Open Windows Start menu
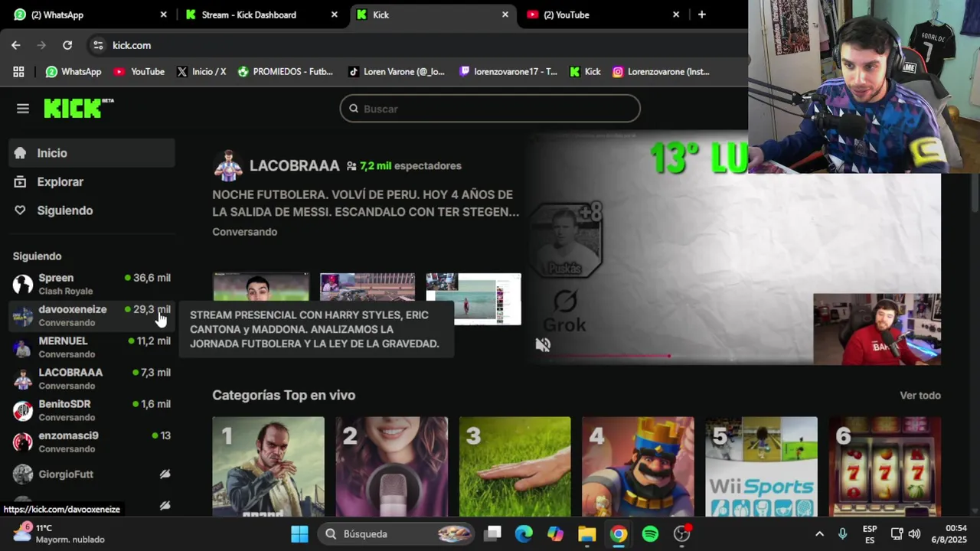The width and height of the screenshot is (980, 551). coord(299,534)
